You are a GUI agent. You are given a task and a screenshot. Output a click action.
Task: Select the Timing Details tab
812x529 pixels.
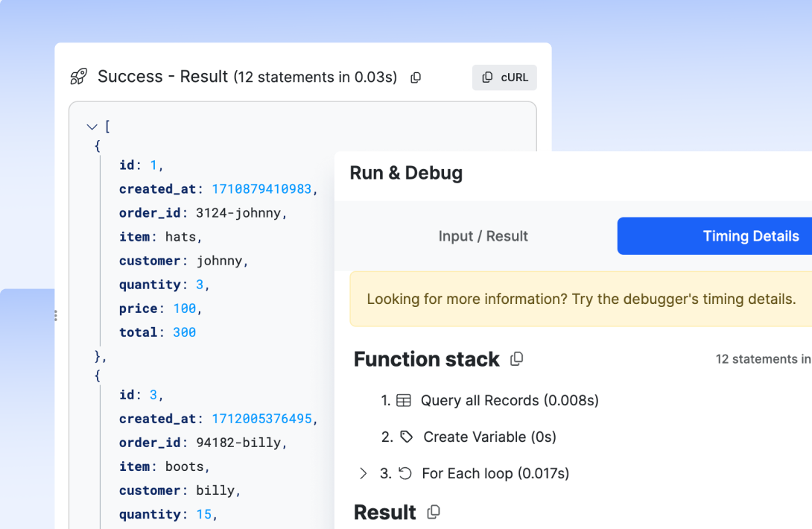pos(751,235)
